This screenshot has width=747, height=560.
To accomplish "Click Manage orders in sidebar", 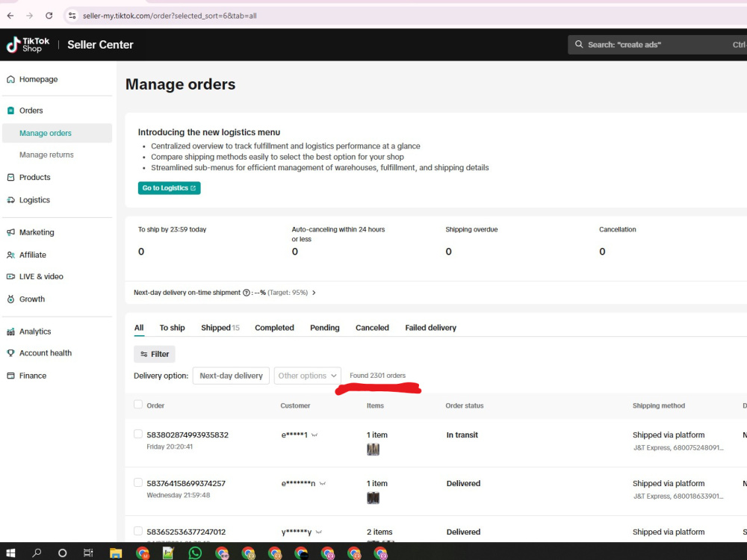I will 58,134.
